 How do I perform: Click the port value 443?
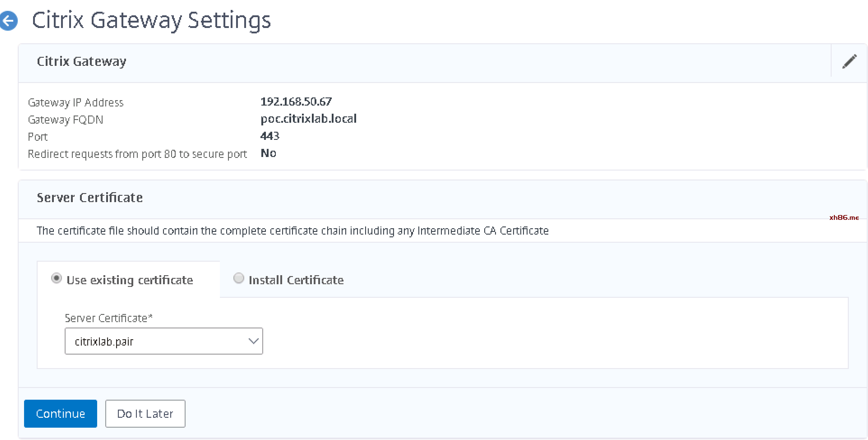(269, 136)
